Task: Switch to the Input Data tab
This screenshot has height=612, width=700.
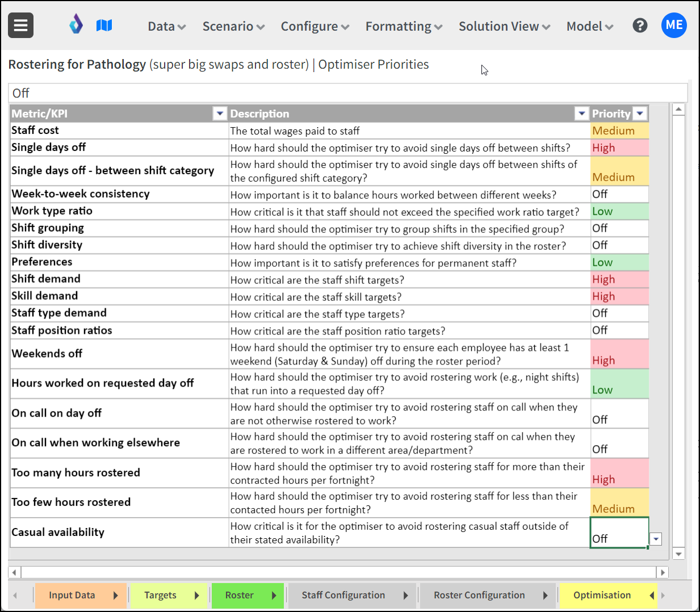Action: click(x=72, y=596)
